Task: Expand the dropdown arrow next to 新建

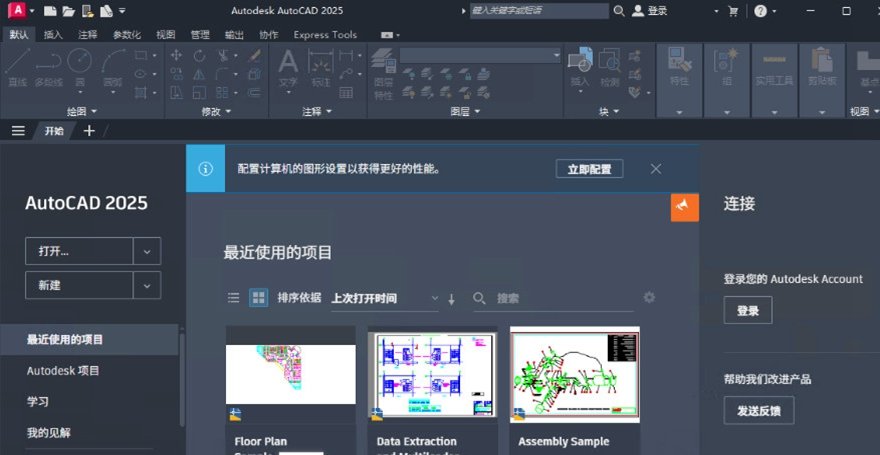Action: tap(147, 285)
